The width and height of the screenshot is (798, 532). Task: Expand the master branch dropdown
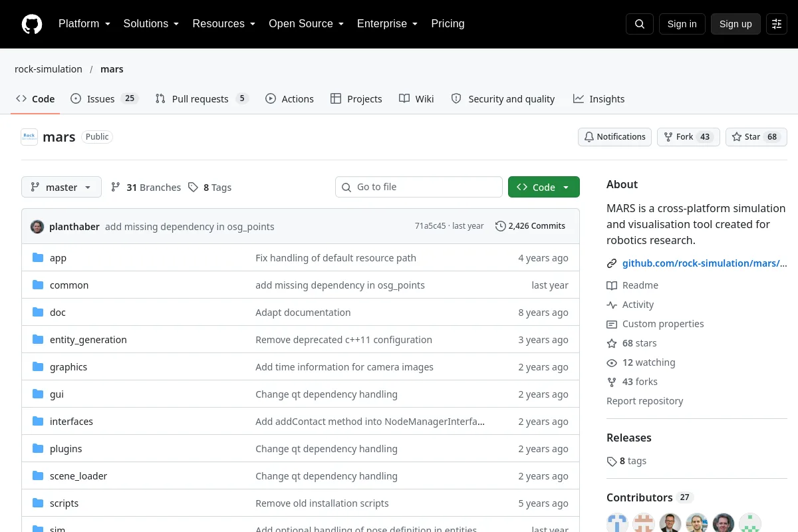point(61,188)
